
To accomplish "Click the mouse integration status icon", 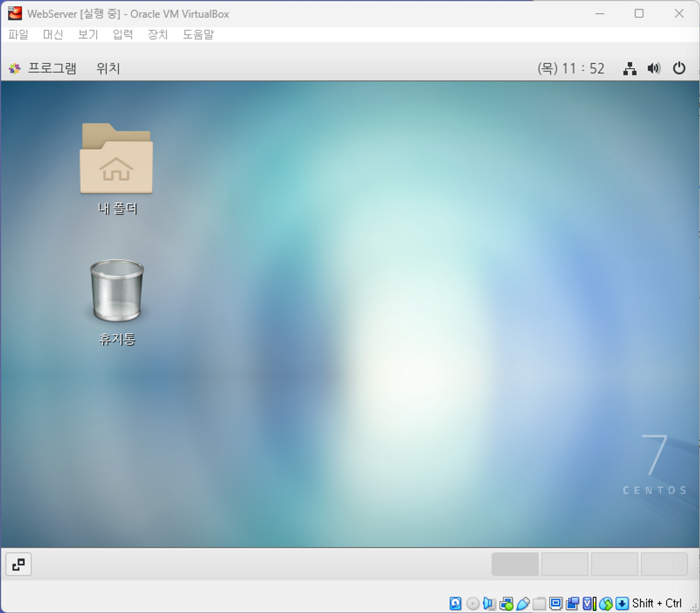I will (x=605, y=604).
